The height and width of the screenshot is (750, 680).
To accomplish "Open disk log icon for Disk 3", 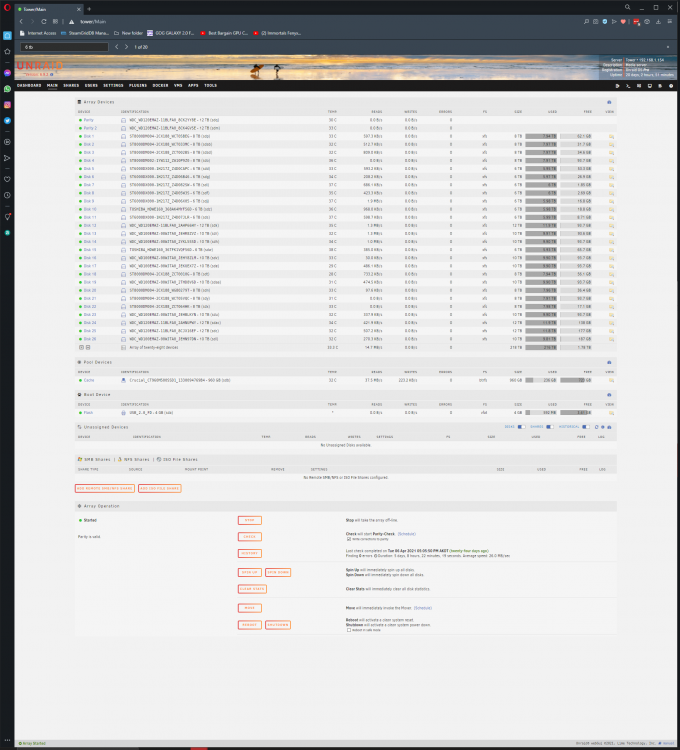I will 123,153.
